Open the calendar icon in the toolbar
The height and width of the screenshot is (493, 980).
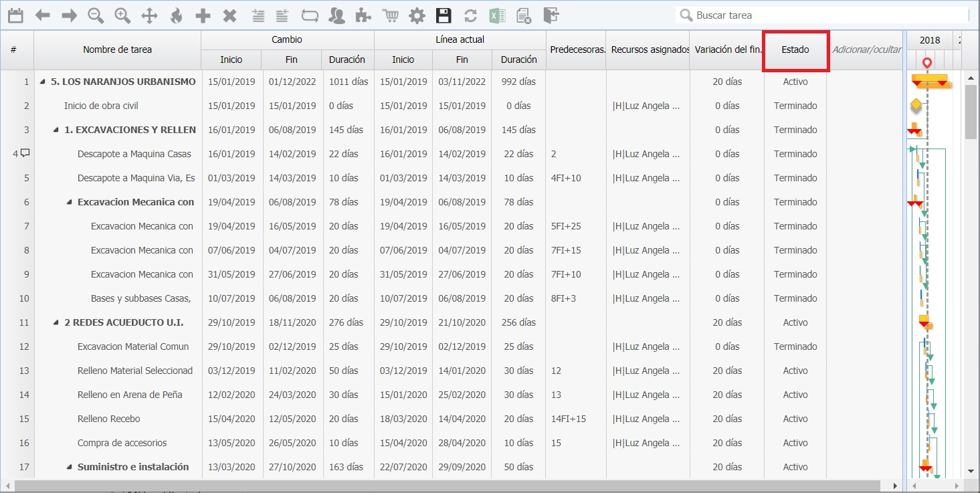(x=15, y=15)
